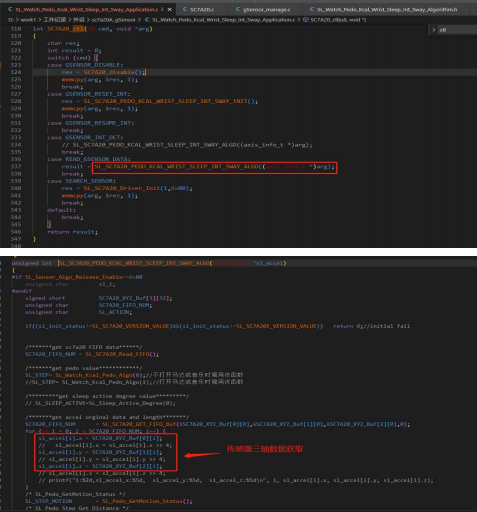Viewport: 477px width, 512px height.
Task: Click 'SL_Pedo_GetMotion_Status()' call
Action: pyautogui.click(x=147, y=501)
